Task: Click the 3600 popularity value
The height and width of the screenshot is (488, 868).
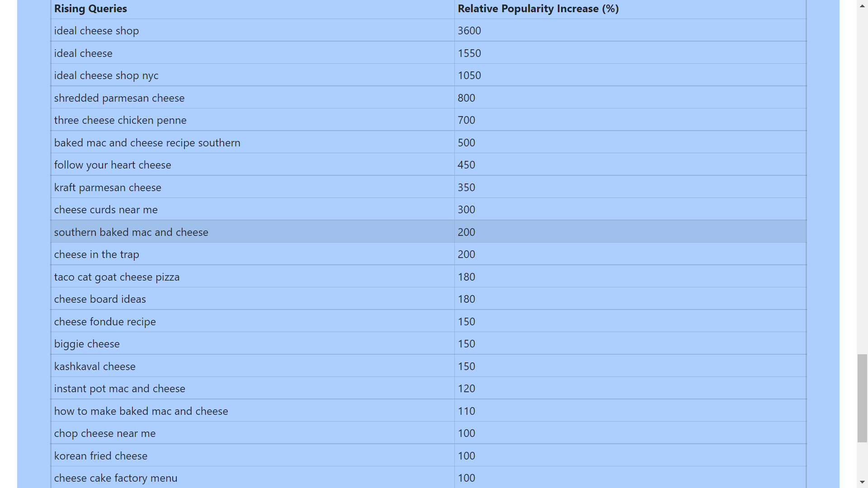Action: 469,31
